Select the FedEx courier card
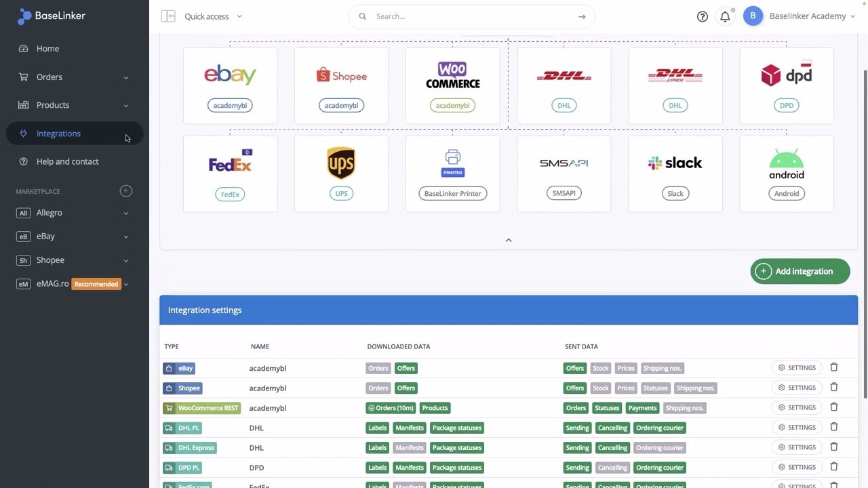This screenshot has width=868, height=488. [x=230, y=174]
